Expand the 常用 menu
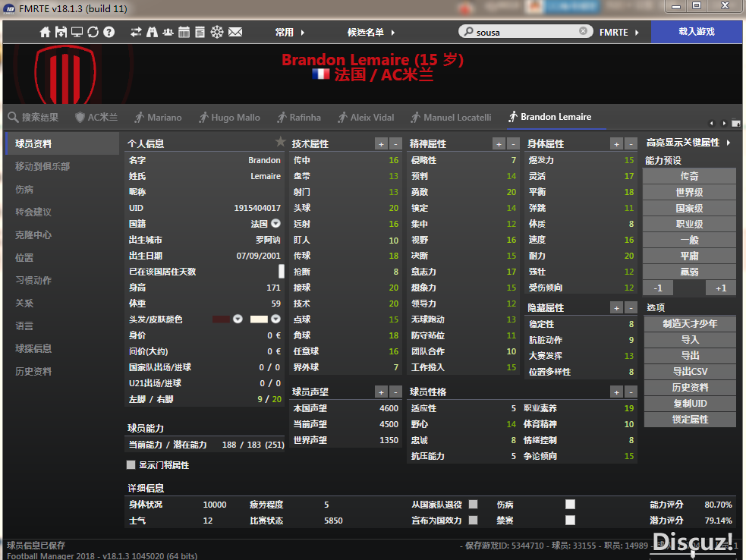Image resolution: width=746 pixels, height=560 pixels. click(290, 33)
